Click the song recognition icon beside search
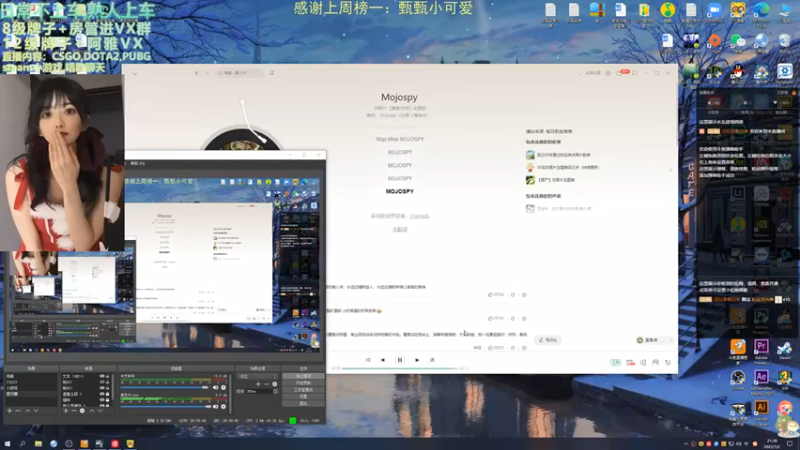Image resolution: width=800 pixels, height=450 pixels. tap(272, 73)
